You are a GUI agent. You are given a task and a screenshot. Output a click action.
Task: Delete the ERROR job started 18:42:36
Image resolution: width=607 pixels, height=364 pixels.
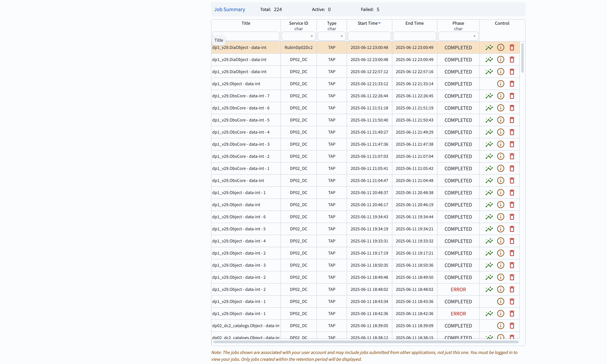[x=512, y=314]
